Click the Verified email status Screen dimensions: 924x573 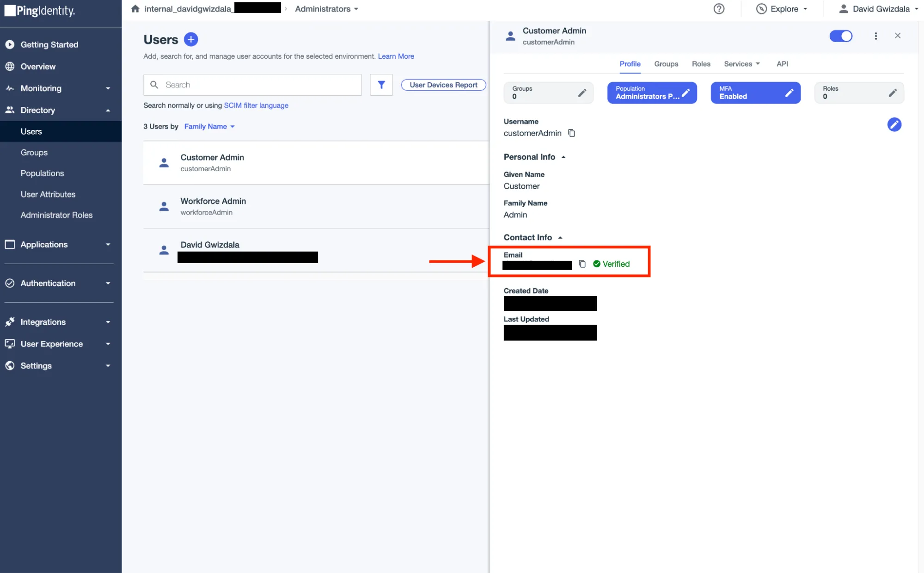point(611,264)
